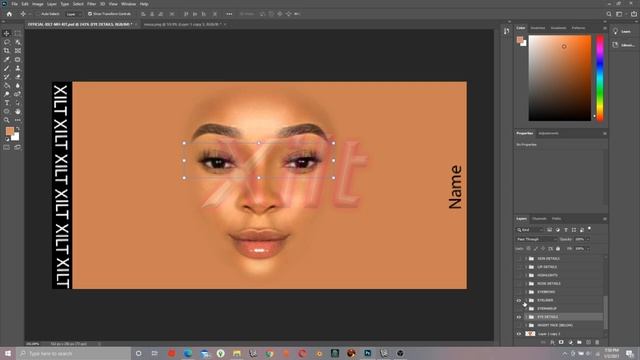
Task: Click the foreground color swatch in toolbox
Action: click(x=9, y=131)
